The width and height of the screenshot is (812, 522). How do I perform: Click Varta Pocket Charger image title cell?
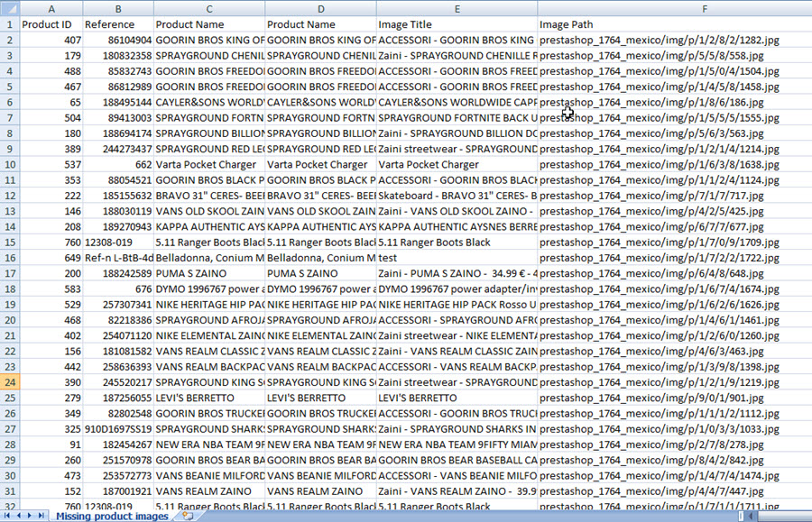tap(457, 164)
